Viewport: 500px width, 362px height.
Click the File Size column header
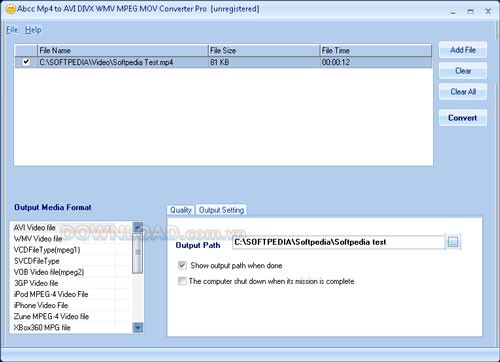(x=264, y=51)
